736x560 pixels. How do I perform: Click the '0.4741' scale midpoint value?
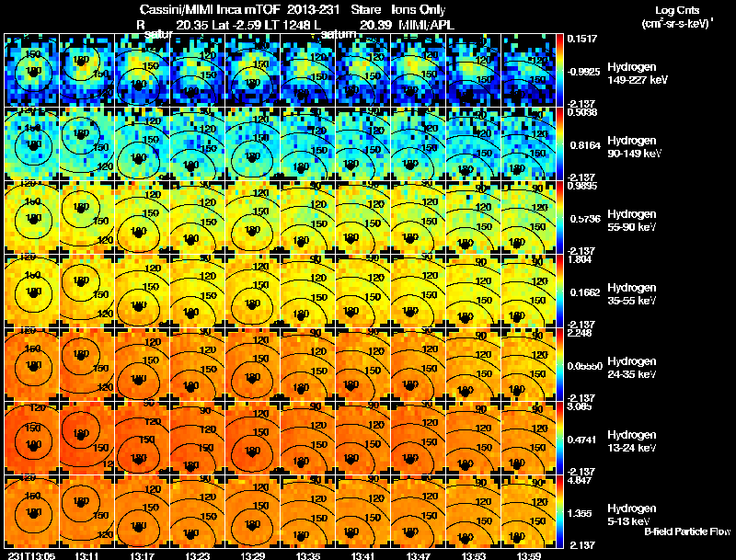(x=582, y=440)
